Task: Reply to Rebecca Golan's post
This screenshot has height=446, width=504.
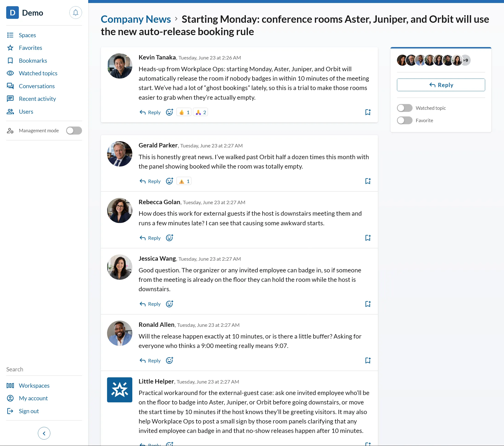Action: coord(150,238)
